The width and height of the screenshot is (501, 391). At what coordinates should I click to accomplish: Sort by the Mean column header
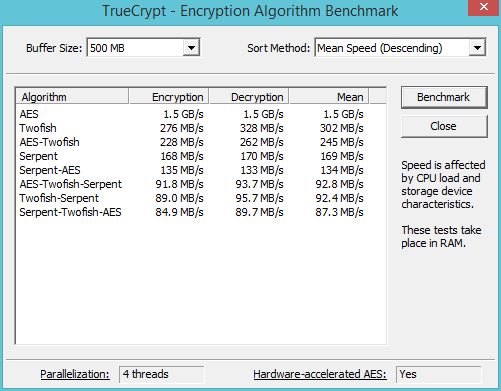point(329,97)
